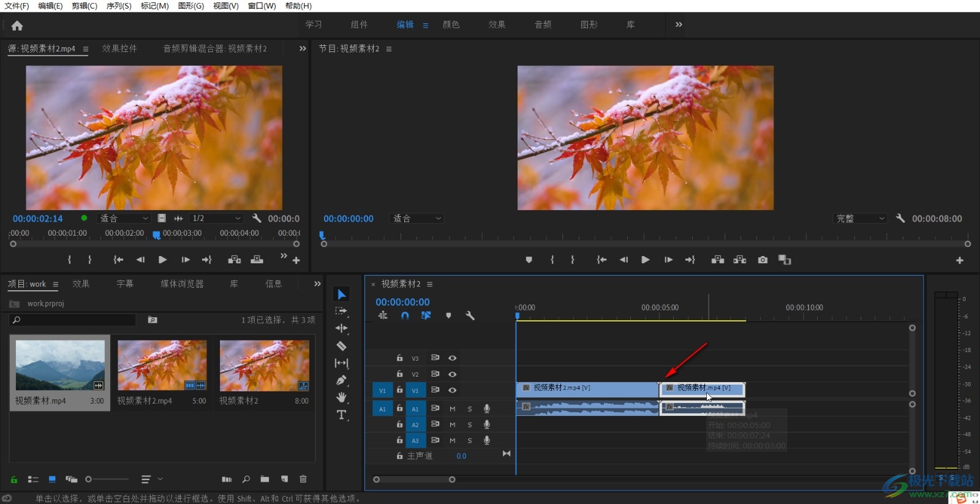Open the program monitor button editor plus

point(960,260)
